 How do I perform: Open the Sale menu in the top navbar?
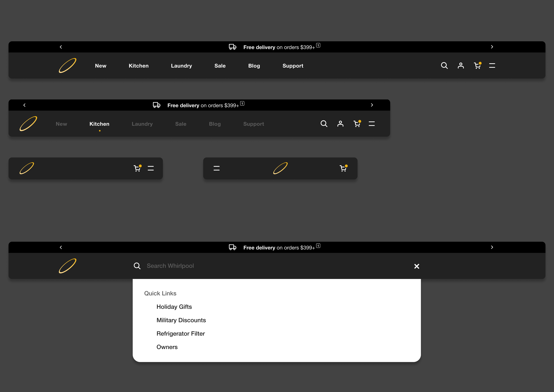pyautogui.click(x=220, y=66)
